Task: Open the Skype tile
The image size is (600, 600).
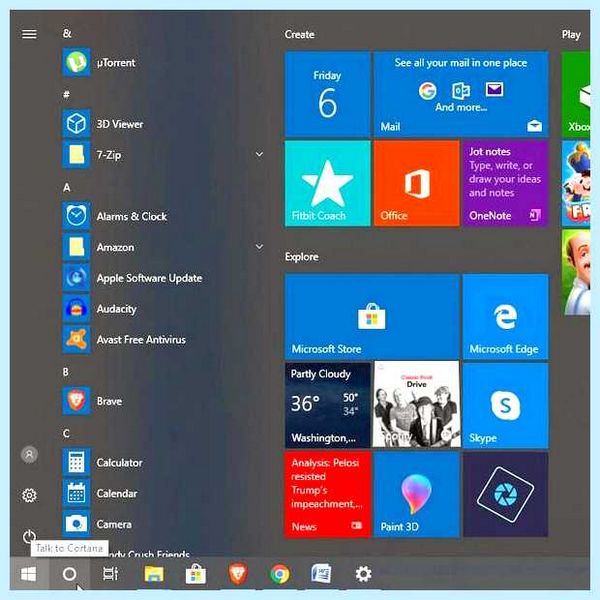Action: pyautogui.click(x=505, y=405)
